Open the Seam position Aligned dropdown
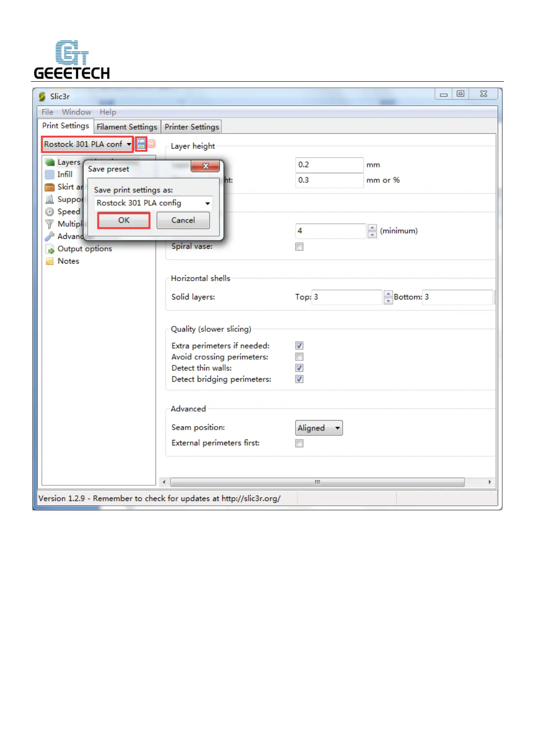The width and height of the screenshot is (535, 756). (x=319, y=428)
